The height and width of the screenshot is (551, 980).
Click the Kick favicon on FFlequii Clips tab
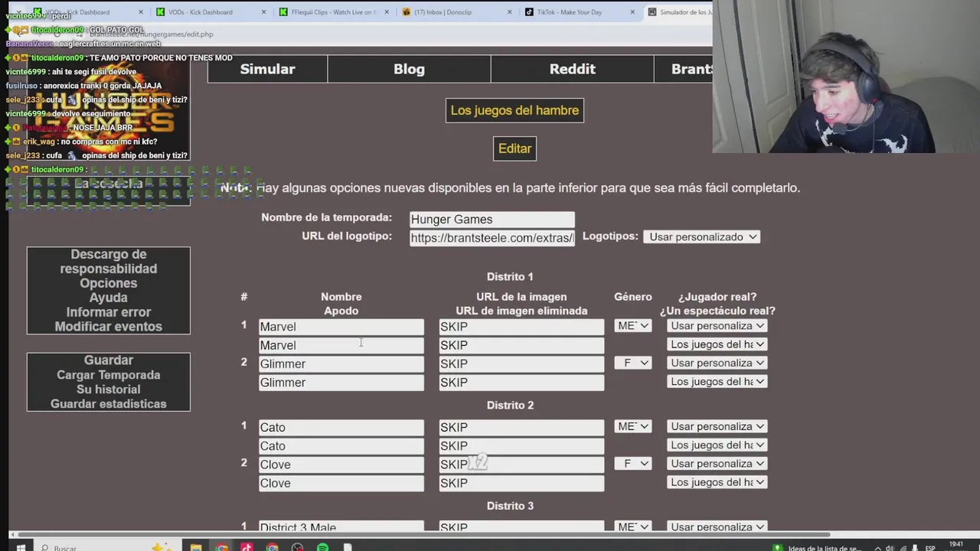click(283, 12)
